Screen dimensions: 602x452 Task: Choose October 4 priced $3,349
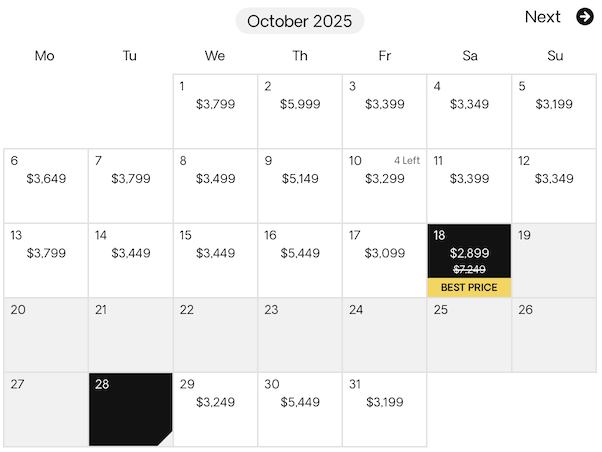(x=469, y=111)
